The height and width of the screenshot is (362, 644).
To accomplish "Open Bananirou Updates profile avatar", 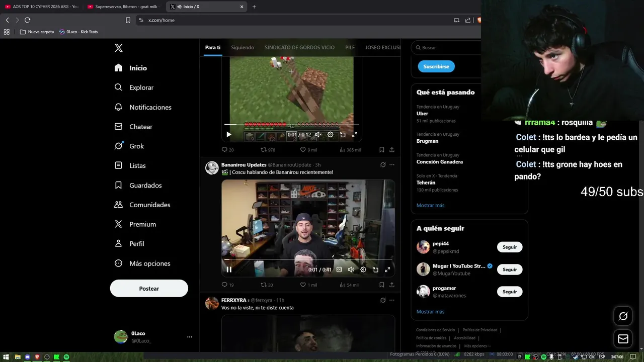I will point(212,168).
